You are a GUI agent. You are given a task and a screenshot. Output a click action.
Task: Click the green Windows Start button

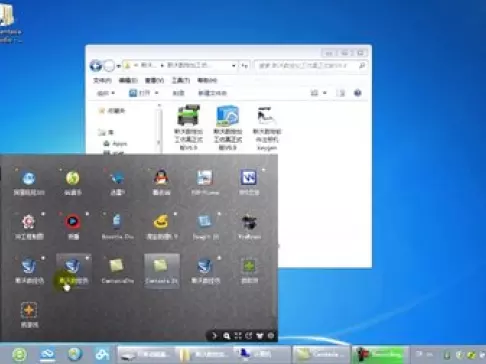point(19,354)
